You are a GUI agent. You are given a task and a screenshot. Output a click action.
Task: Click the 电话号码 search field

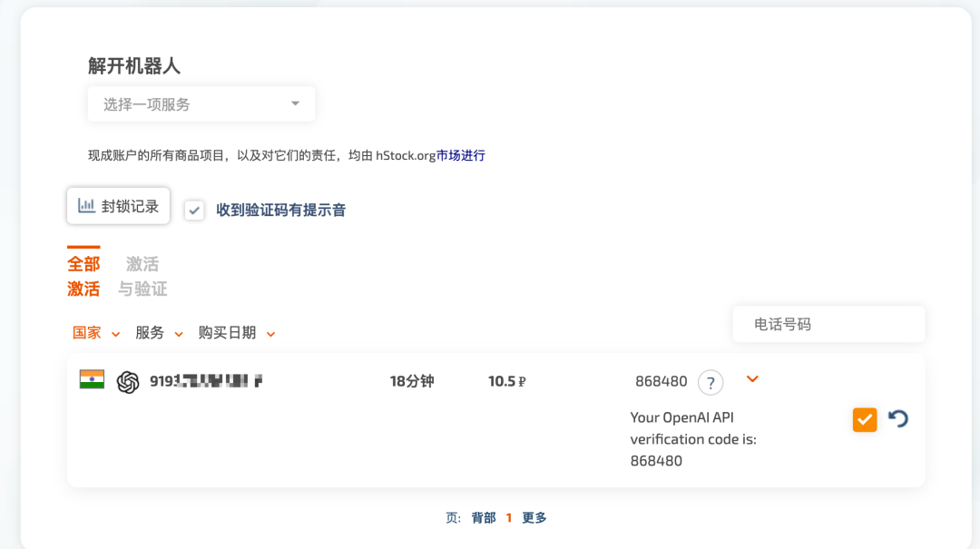coord(828,324)
